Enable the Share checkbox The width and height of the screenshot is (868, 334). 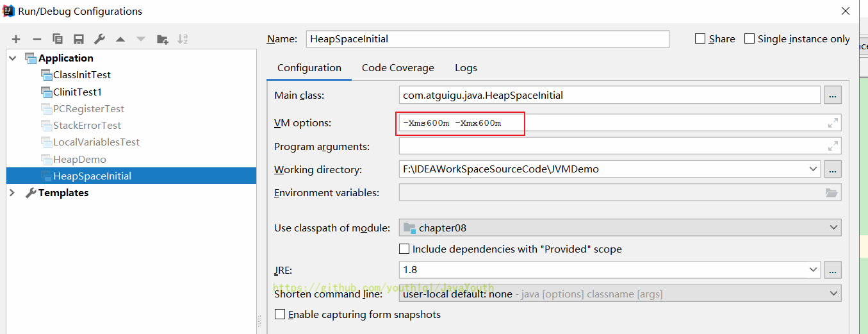tap(700, 38)
